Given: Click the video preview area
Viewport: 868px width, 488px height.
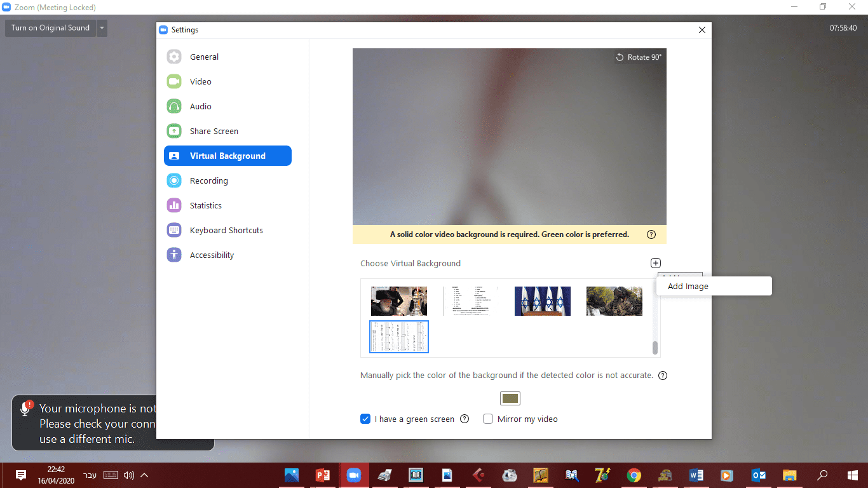Looking at the screenshot, I should tap(510, 137).
